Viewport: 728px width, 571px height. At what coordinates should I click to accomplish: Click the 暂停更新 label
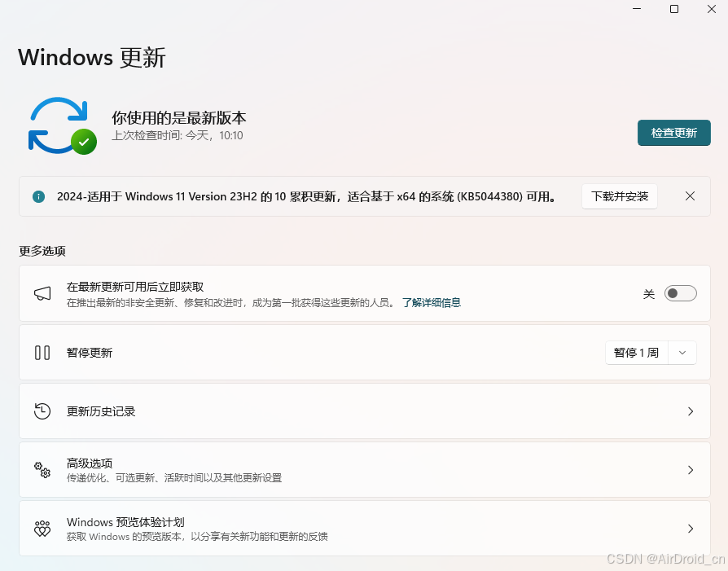[90, 353]
